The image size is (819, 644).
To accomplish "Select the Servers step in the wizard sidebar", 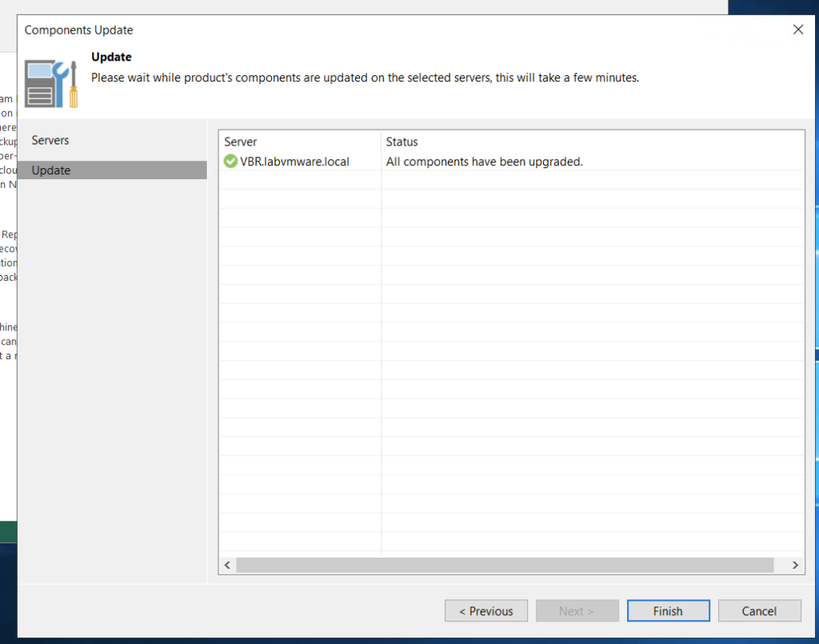I will click(50, 140).
